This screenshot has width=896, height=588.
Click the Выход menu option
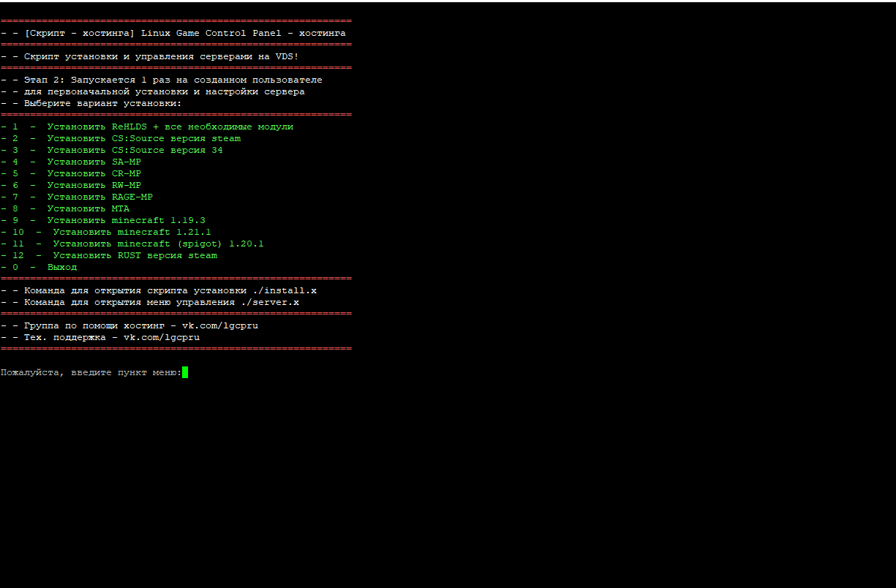62,267
